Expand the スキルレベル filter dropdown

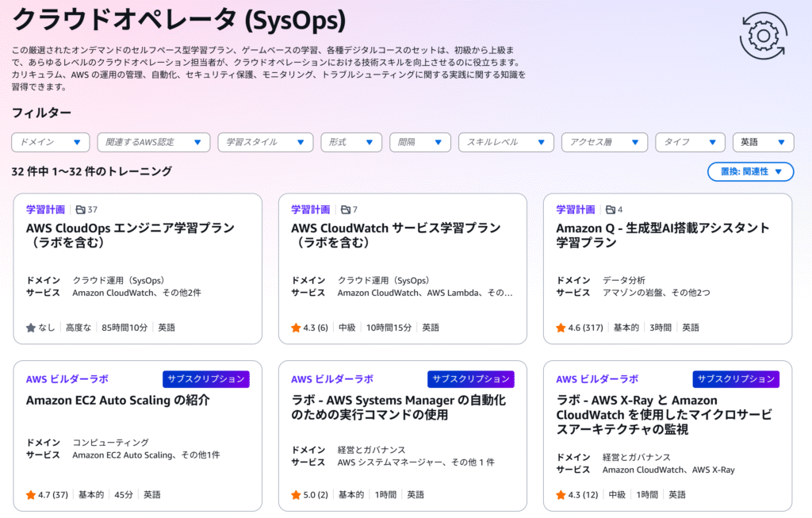tap(506, 142)
